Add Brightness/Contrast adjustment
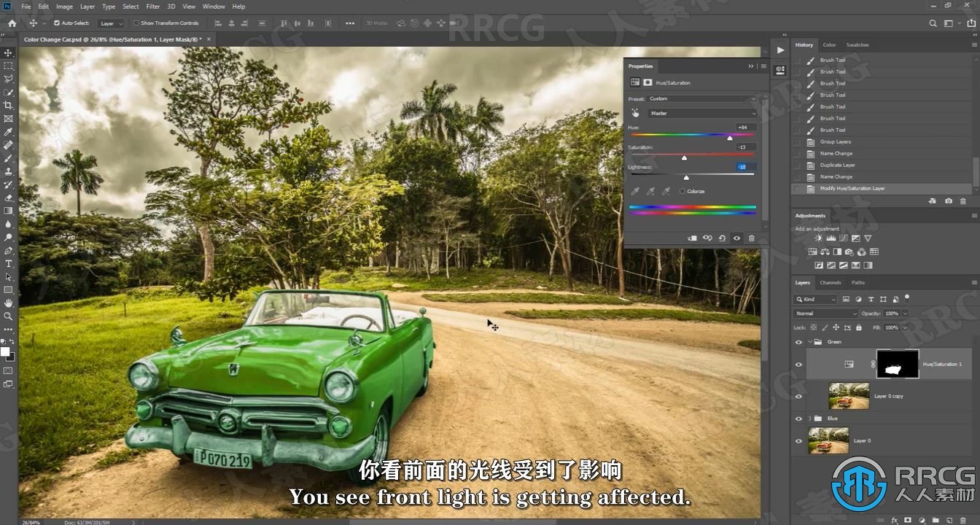 pyautogui.click(x=818, y=238)
